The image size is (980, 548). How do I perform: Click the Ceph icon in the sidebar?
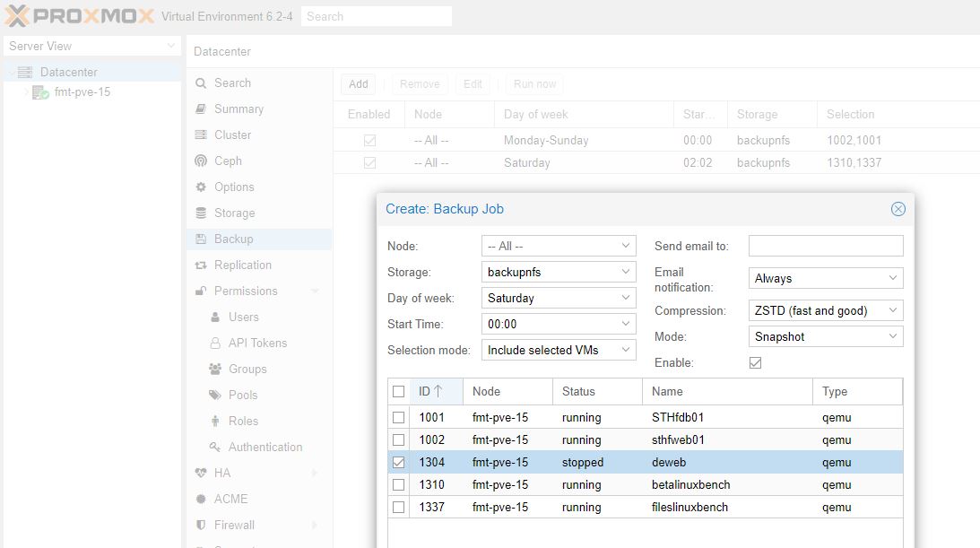[201, 161]
